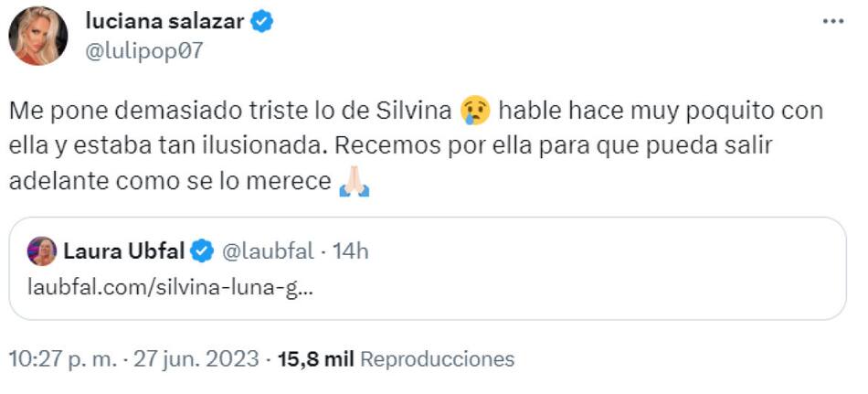Open Laura Ubfal's small avatar in quoted tweet
Image resolution: width=868 pixels, height=394 pixels.
[42, 250]
